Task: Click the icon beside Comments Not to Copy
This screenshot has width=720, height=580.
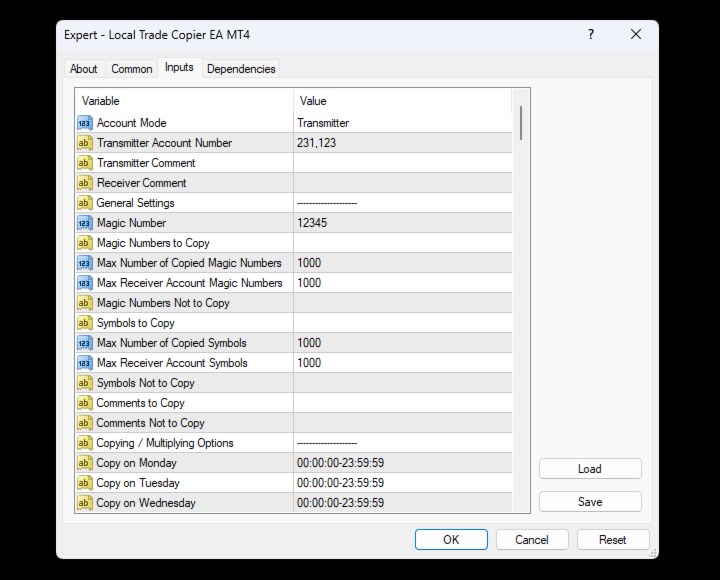Action: point(84,423)
